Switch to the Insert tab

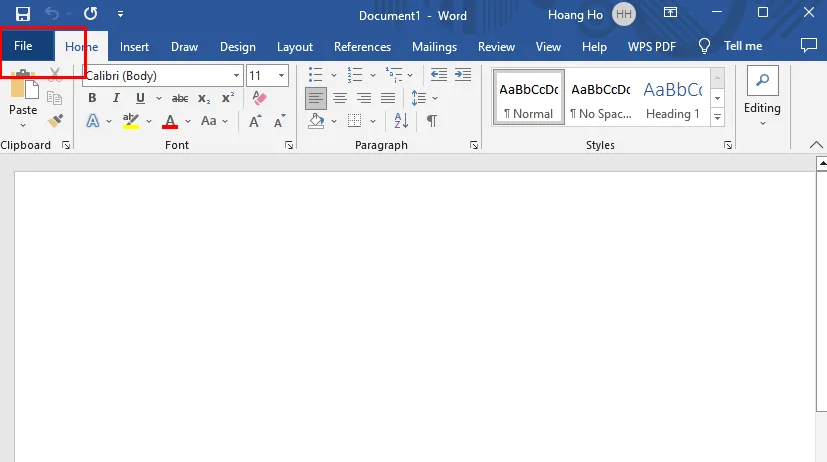[134, 47]
